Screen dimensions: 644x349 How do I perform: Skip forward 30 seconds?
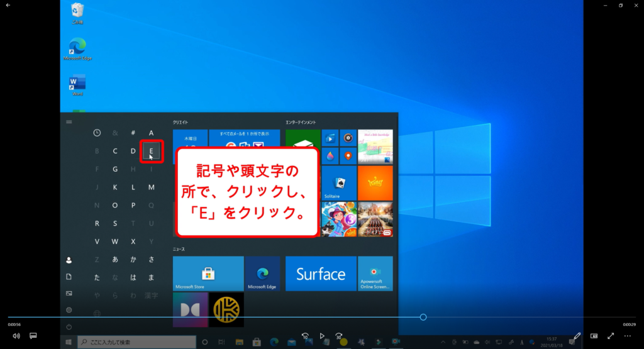coord(339,336)
